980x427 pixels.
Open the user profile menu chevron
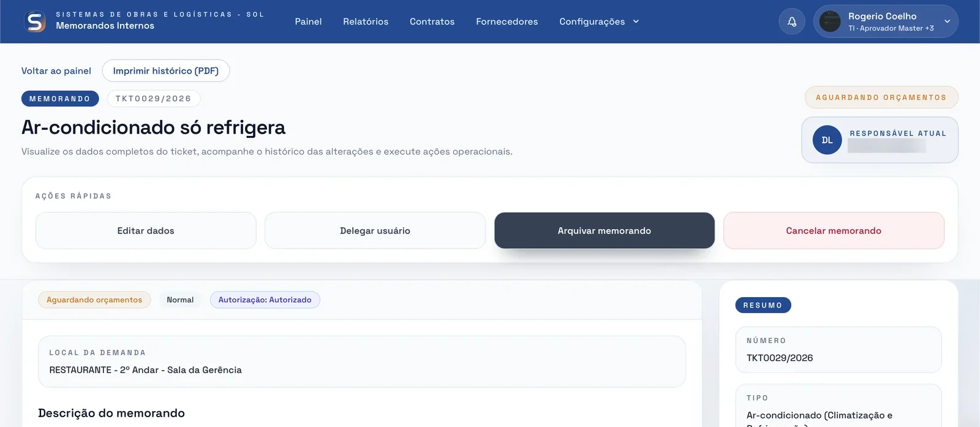[947, 21]
